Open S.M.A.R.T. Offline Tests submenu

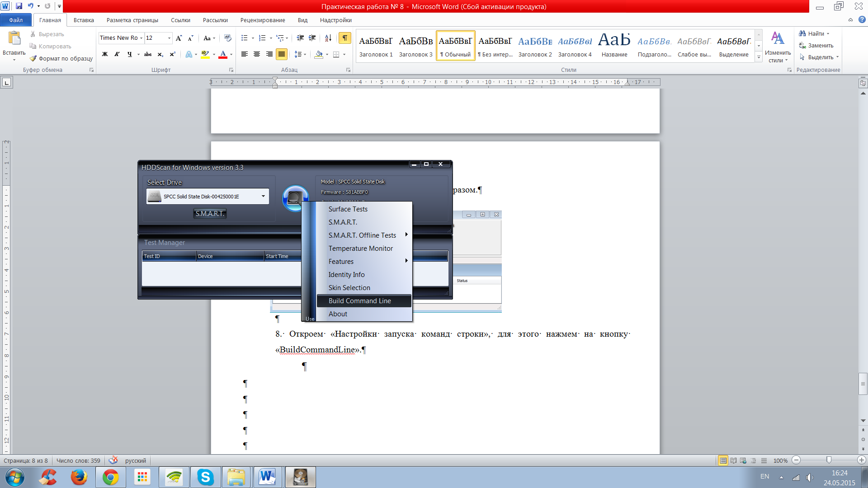pyautogui.click(x=364, y=235)
